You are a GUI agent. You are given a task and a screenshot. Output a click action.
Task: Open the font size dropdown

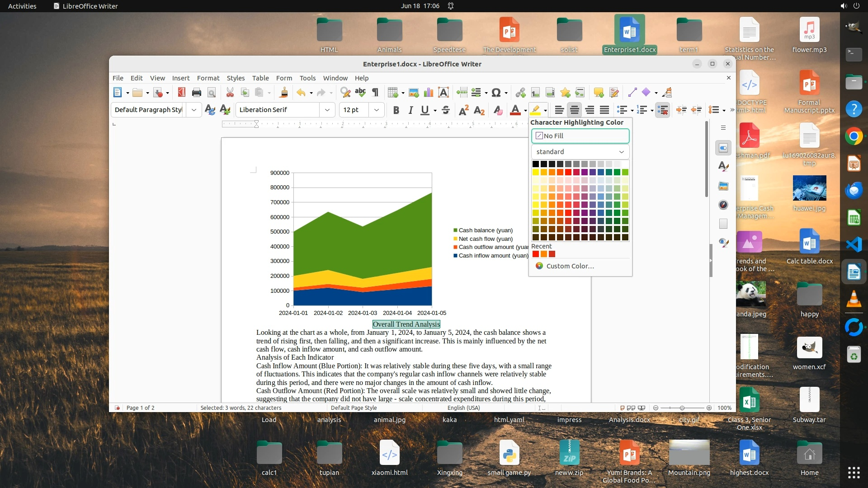tap(376, 110)
